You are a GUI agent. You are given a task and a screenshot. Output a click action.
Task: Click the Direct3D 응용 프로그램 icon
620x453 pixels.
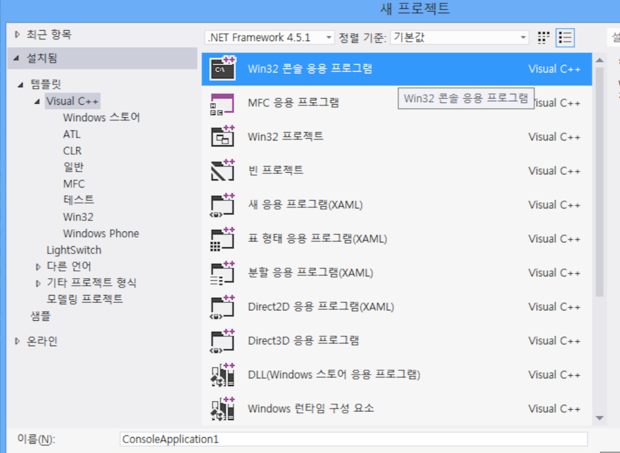coord(223,341)
